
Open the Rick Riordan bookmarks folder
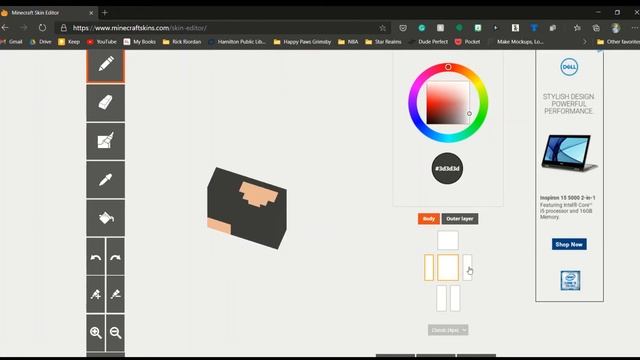pos(182,42)
